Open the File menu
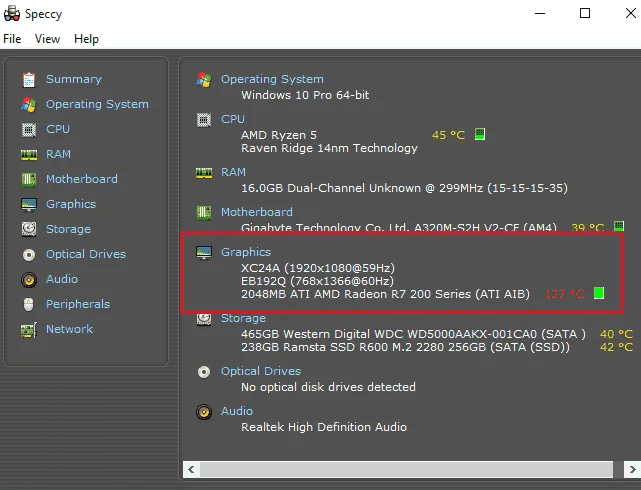641x490 pixels. coord(12,39)
